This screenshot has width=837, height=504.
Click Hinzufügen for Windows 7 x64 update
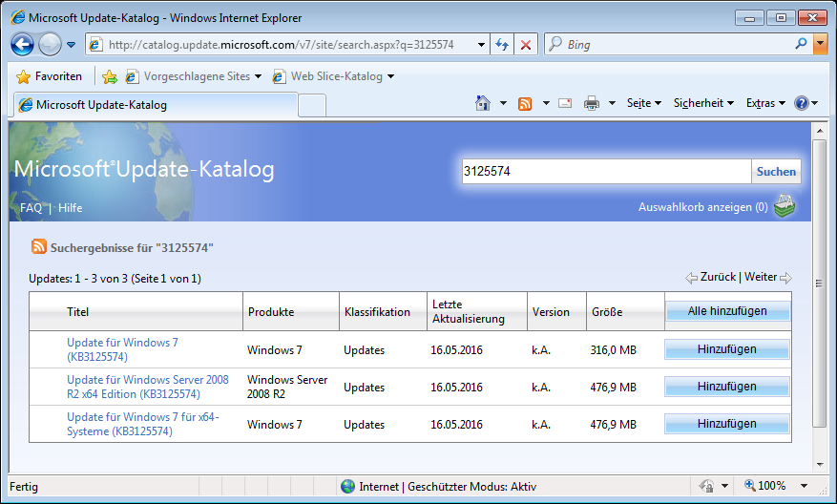click(727, 424)
